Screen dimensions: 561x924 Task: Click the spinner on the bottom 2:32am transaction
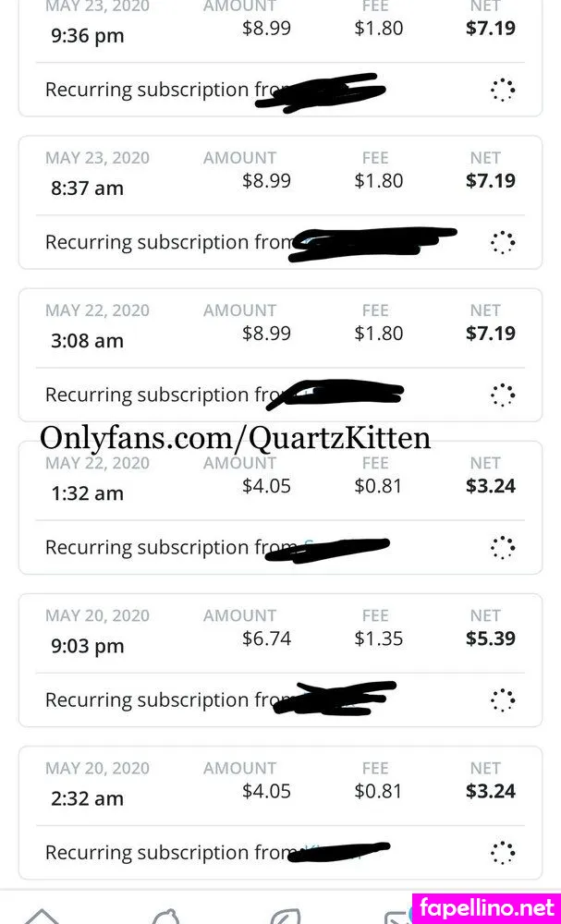(503, 853)
